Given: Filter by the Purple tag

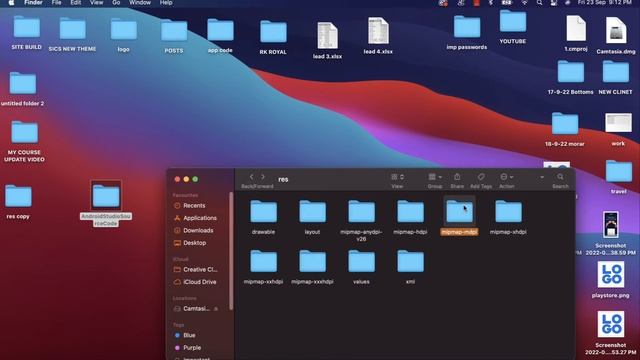Looking at the screenshot, I should click(188, 348).
